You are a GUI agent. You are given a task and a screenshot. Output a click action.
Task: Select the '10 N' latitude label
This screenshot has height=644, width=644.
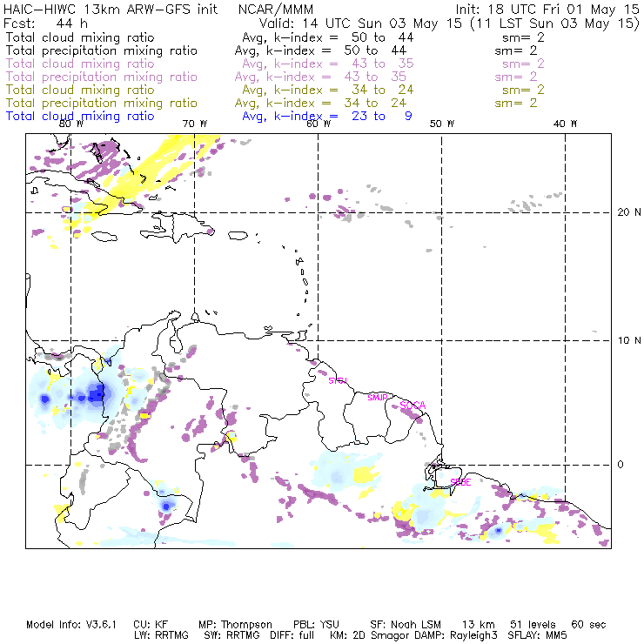click(x=629, y=340)
